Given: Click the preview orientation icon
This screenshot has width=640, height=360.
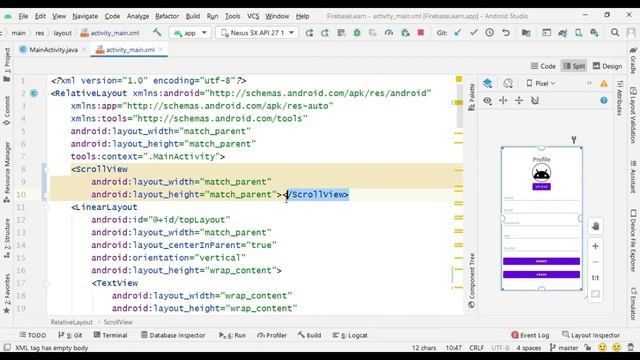Looking at the screenshot, I should [508, 83].
